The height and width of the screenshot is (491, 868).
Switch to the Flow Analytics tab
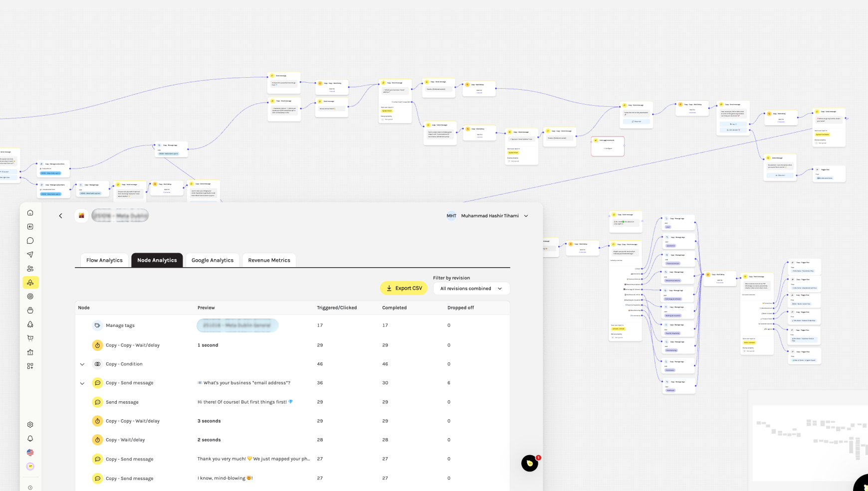(x=104, y=260)
